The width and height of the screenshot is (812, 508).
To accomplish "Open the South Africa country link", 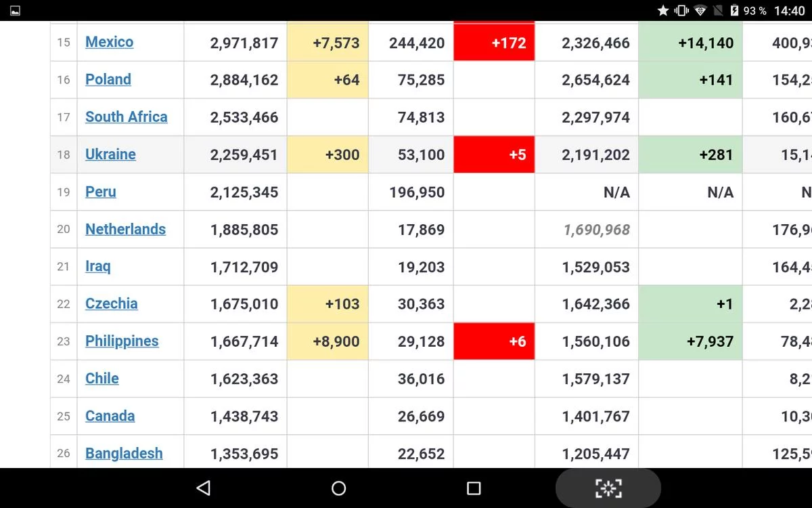I will [127, 117].
